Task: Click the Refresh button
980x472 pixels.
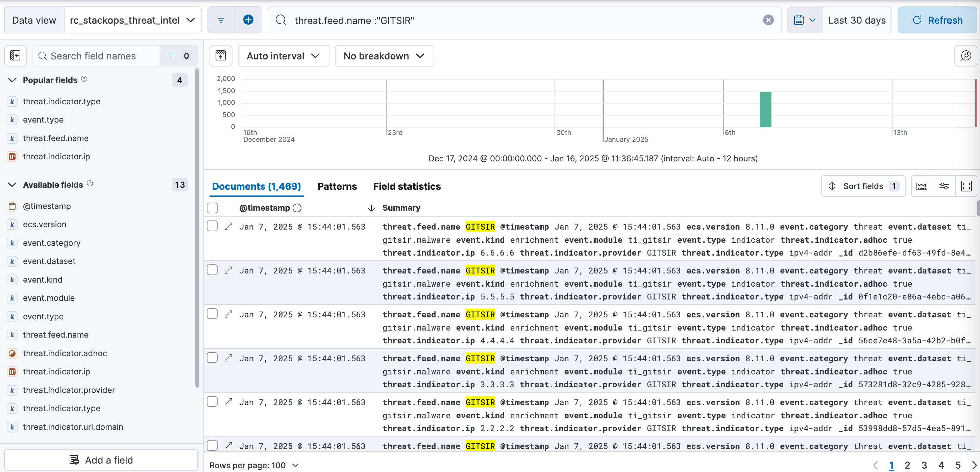Action: click(937, 20)
